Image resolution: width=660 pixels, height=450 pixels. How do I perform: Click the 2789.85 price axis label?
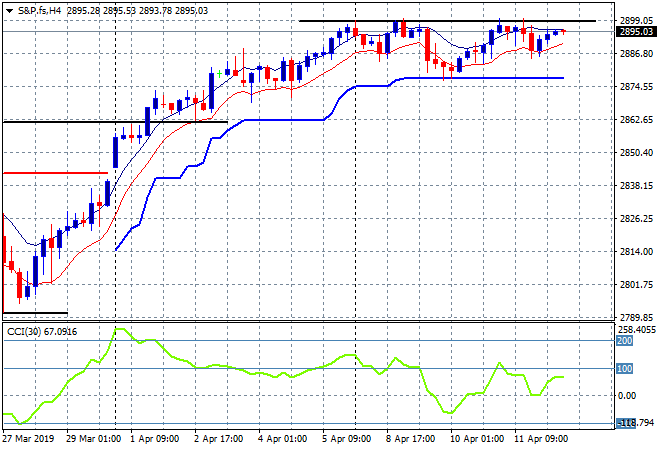[x=636, y=317]
